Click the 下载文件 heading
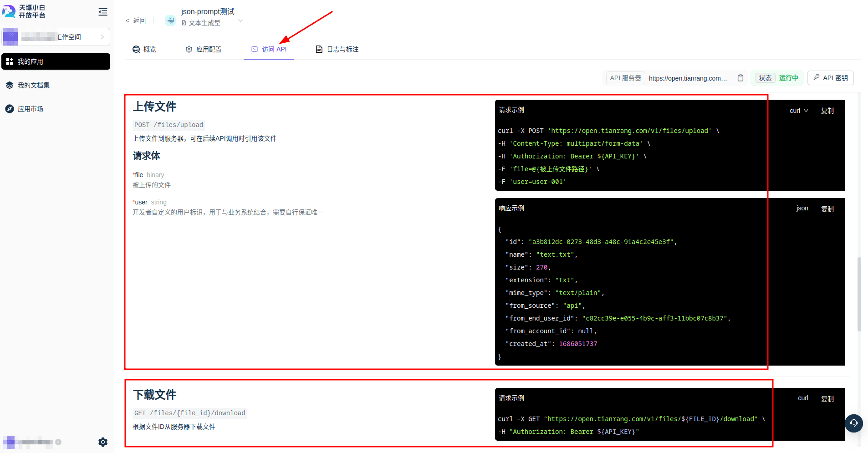Screen dimensions: 868x453 tap(154, 395)
